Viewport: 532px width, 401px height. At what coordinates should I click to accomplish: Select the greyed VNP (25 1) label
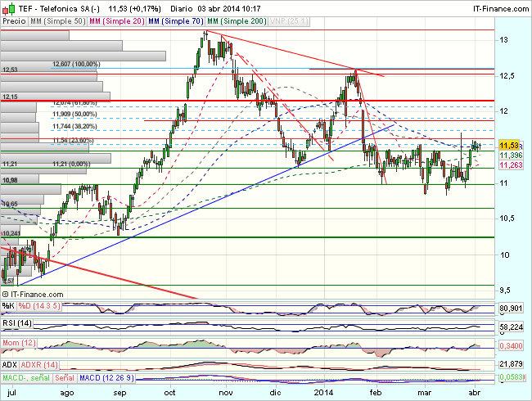tap(289, 21)
